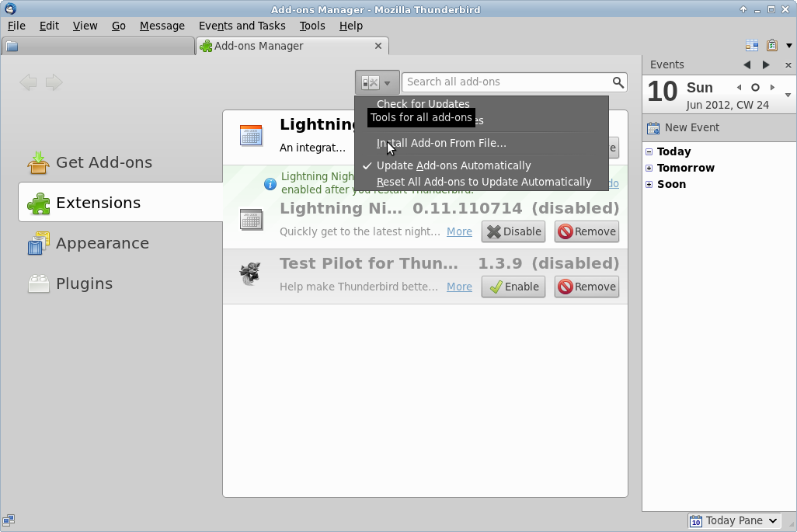Click the Lightning Nightly Updater icon
Image resolution: width=797 pixels, height=532 pixels.
251,220
